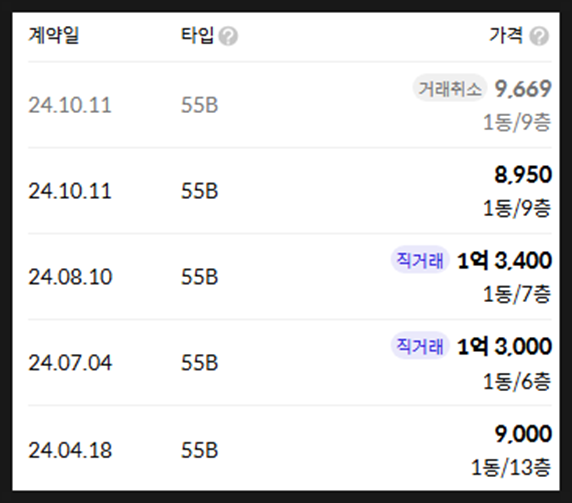Click the help icon next to 타입
This screenshot has width=572, height=503.
[228, 36]
